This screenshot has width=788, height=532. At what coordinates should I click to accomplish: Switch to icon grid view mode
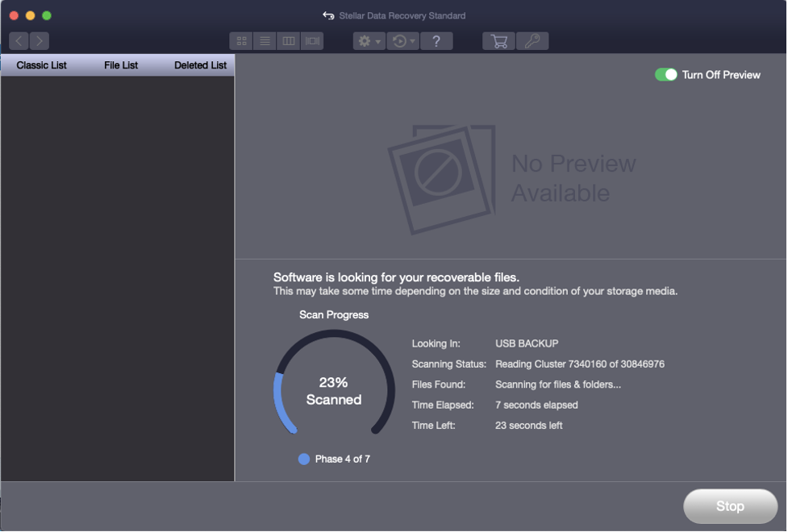240,40
